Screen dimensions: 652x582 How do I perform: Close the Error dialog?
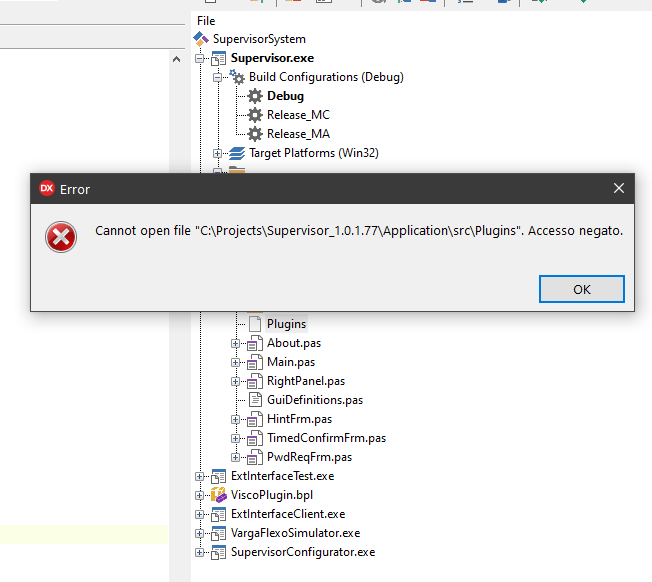pos(618,188)
